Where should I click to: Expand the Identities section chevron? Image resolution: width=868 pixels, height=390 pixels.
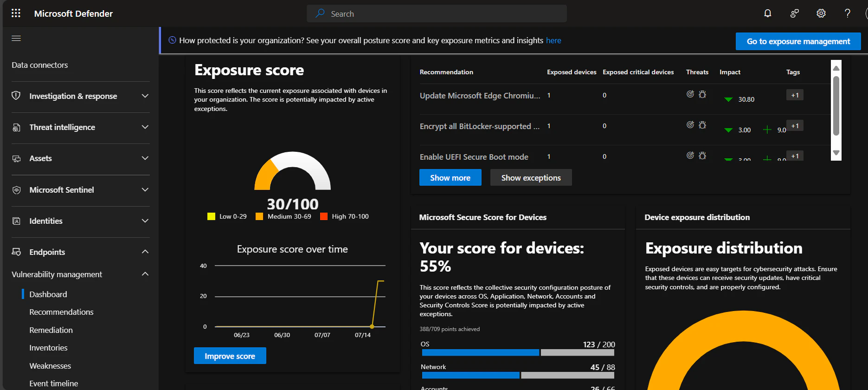145,221
